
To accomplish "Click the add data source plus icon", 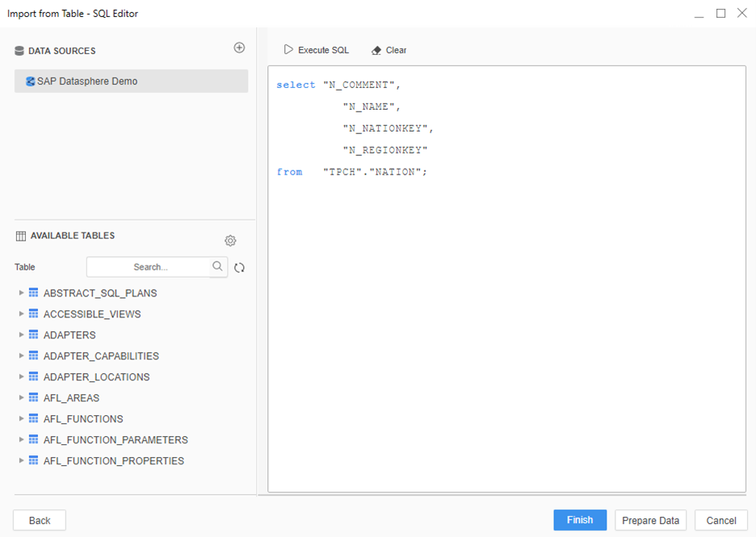I will pos(239,48).
